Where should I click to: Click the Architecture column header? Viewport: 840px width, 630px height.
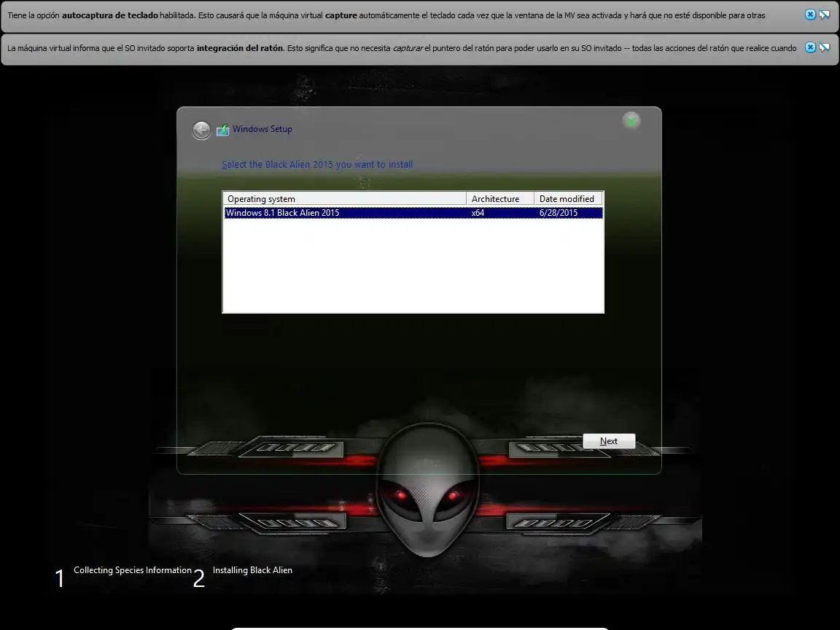point(500,199)
